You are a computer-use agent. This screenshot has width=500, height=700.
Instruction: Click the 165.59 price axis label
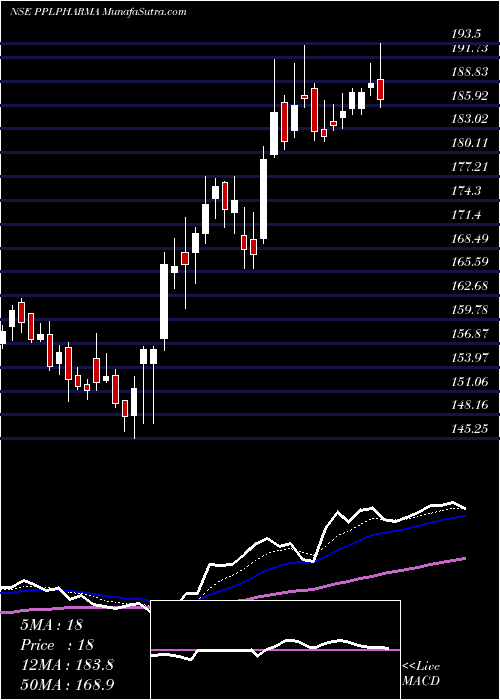pyautogui.click(x=469, y=262)
